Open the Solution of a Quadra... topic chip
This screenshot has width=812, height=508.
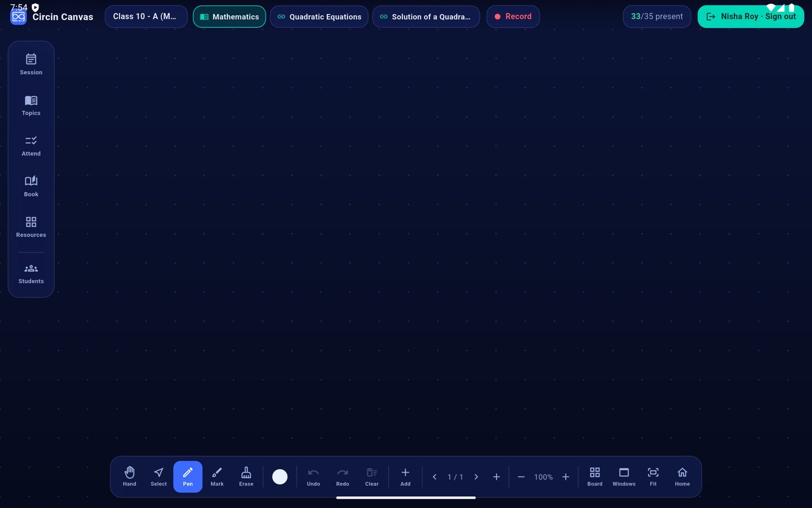click(426, 16)
